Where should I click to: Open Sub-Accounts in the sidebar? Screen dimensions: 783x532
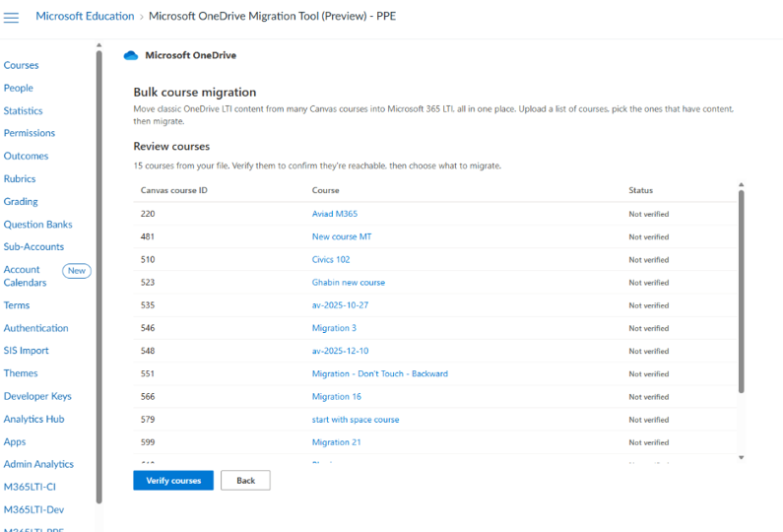click(33, 246)
